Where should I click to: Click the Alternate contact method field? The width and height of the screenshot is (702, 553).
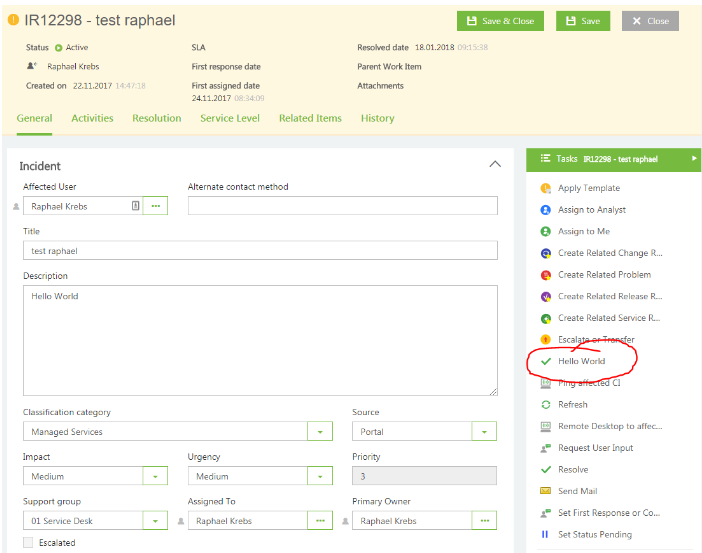pos(342,206)
